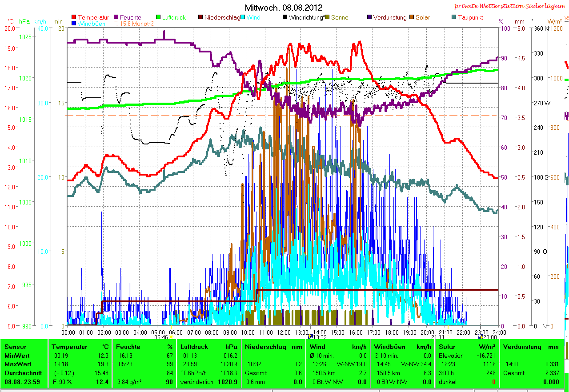
Task: Click the blue Windböen legend square
Action: click(74, 24)
